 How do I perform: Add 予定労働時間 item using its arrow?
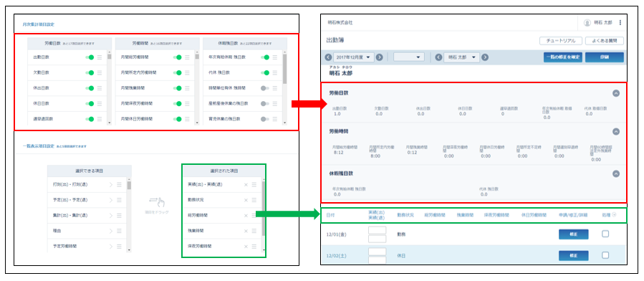click(110, 247)
